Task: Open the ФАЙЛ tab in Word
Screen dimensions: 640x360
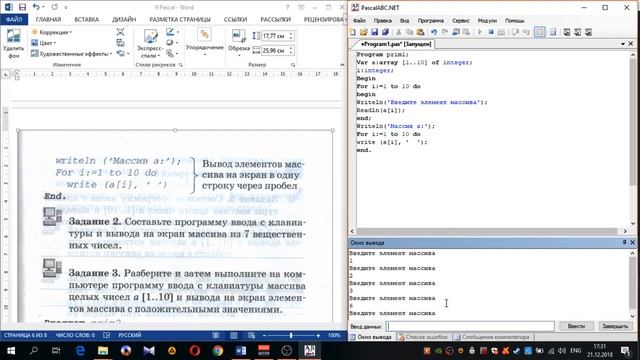Action: 14,19
